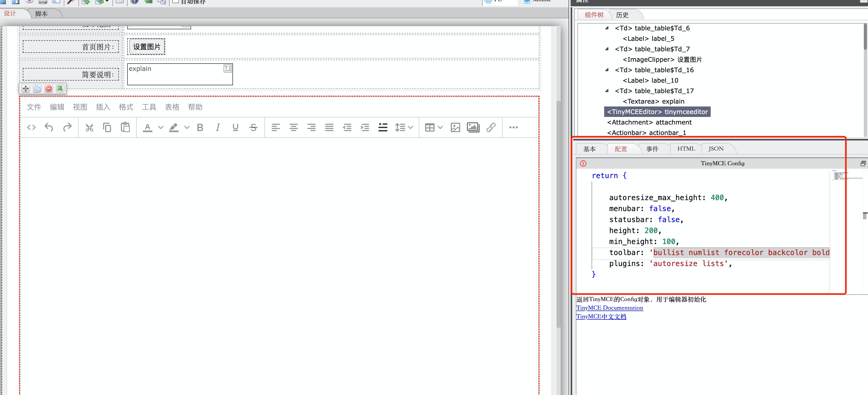Click the 设置图片 button
Image resolution: width=868 pixels, height=395 pixels.
146,47
